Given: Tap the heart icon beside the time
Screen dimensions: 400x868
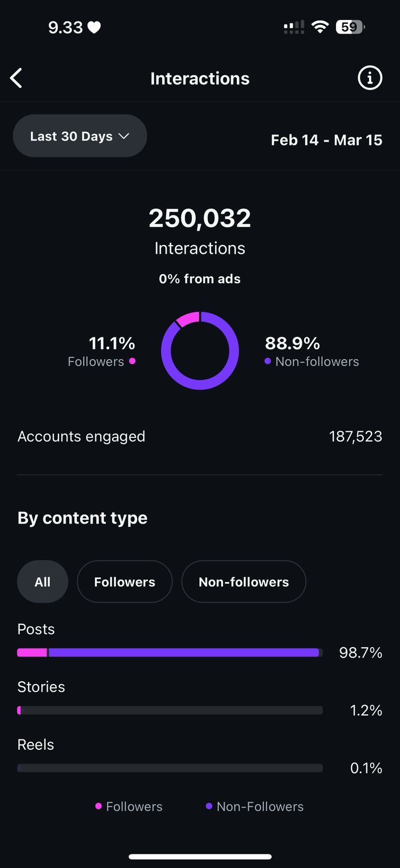Looking at the screenshot, I should 94,27.
